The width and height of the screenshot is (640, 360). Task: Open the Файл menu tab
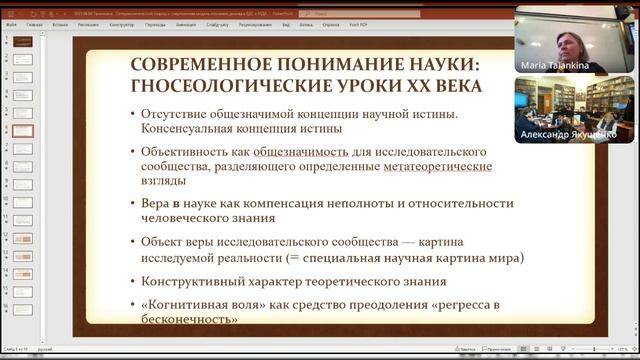[11, 25]
